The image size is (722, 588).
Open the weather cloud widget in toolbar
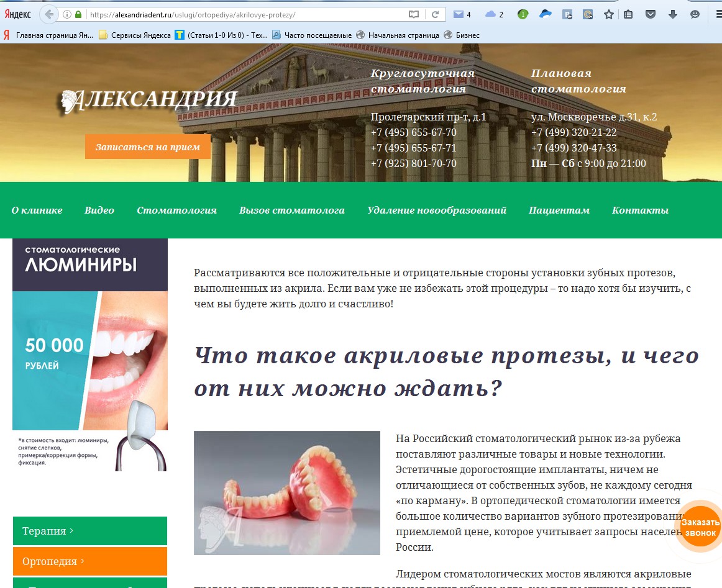pos(495,15)
